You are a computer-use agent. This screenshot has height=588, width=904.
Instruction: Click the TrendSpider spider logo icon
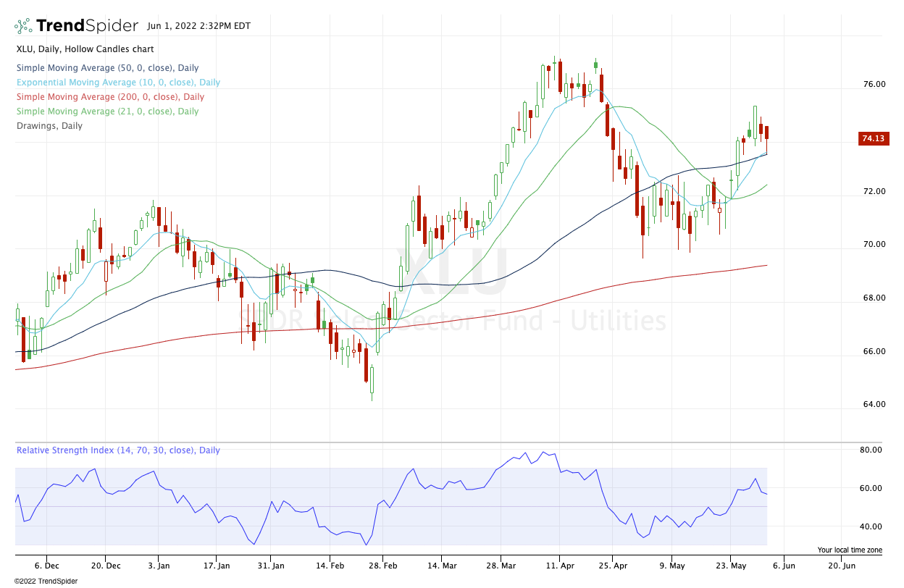[23, 26]
